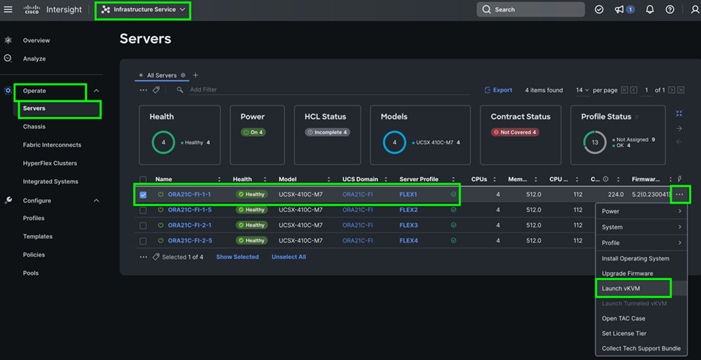Open the task requests checkmark icon
This screenshot has height=360, width=701.
pos(599,9)
